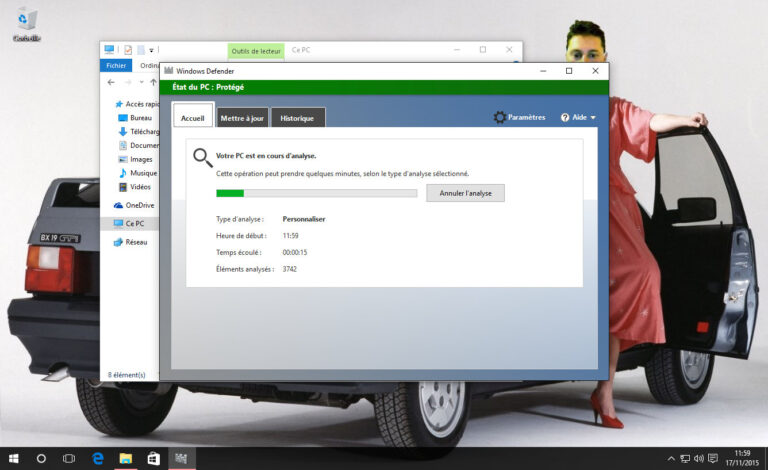Open the Windows Start menu

(13, 458)
